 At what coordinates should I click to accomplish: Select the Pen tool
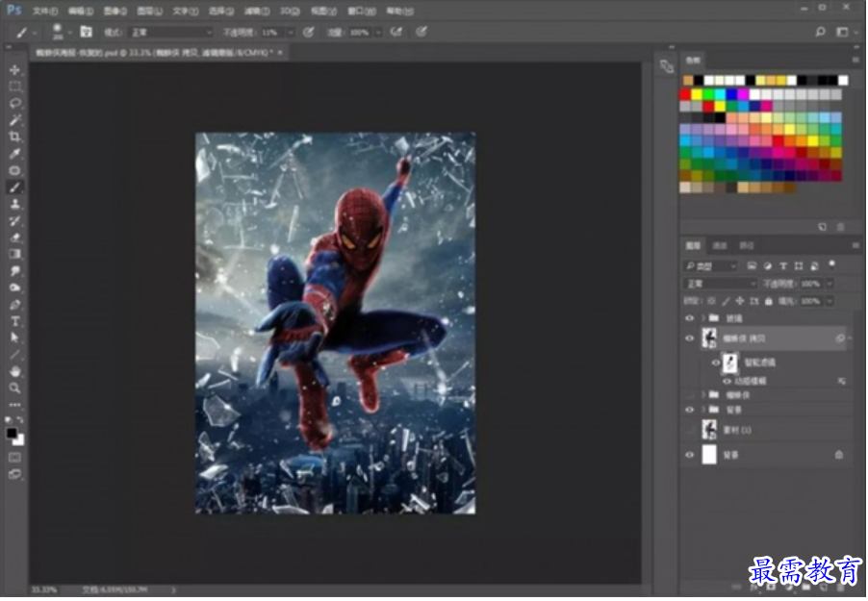[x=15, y=305]
